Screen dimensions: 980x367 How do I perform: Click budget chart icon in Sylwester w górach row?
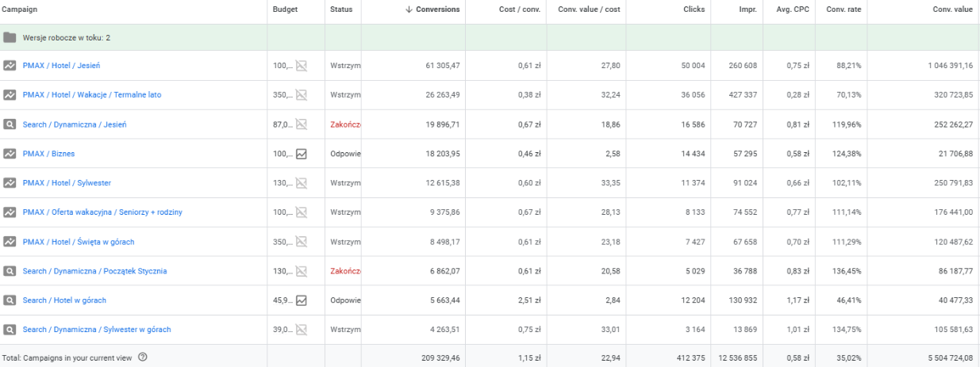coord(302,330)
